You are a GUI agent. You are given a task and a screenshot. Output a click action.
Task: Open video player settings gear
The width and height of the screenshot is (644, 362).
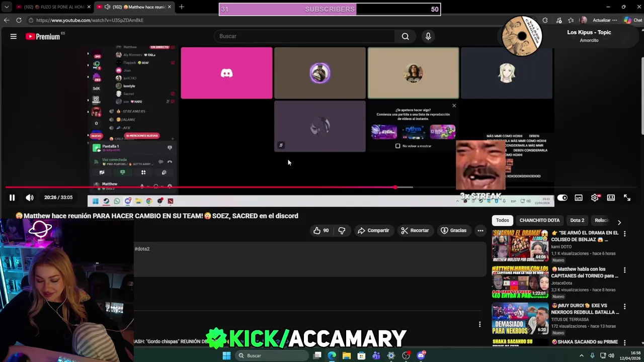click(595, 198)
